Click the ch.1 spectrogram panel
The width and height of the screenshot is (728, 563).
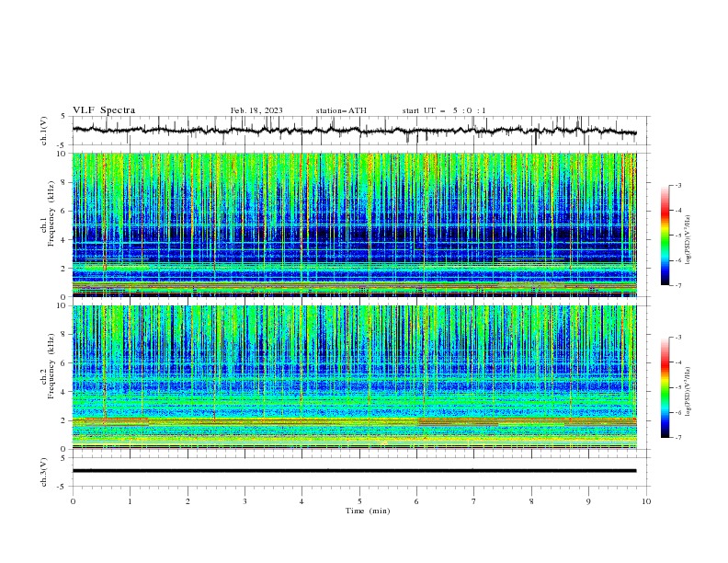(x=354, y=224)
